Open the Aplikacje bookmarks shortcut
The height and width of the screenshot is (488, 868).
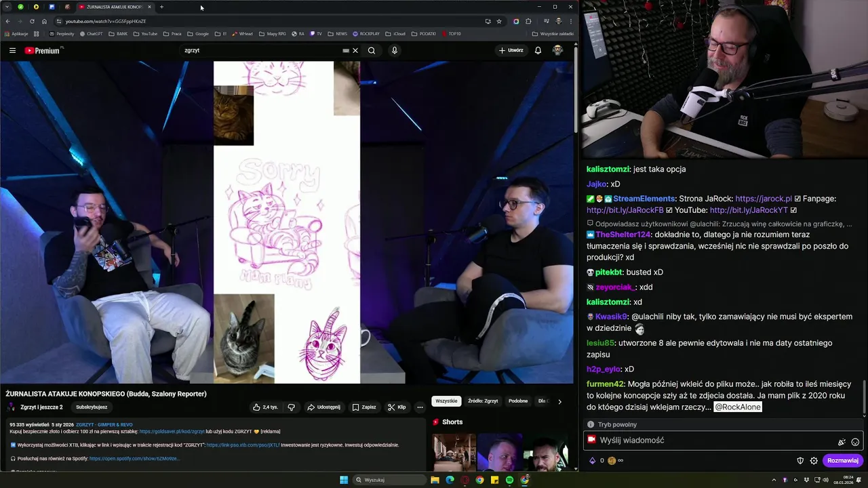16,33
